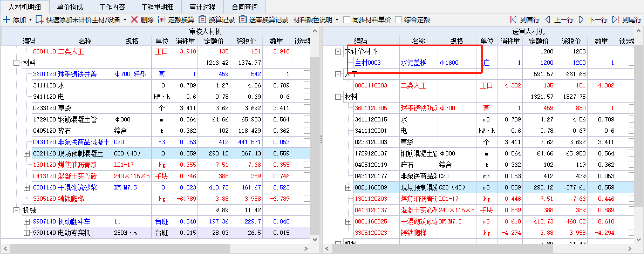This screenshot has width=644, height=254.
Task: Toggle lock checkbox for left 草袋 row
Action: click(307, 108)
